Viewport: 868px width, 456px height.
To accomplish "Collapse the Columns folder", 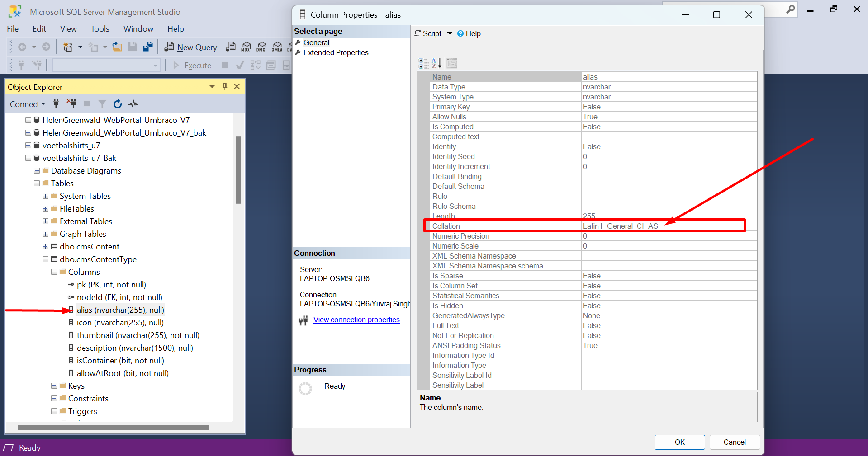I will (x=54, y=272).
